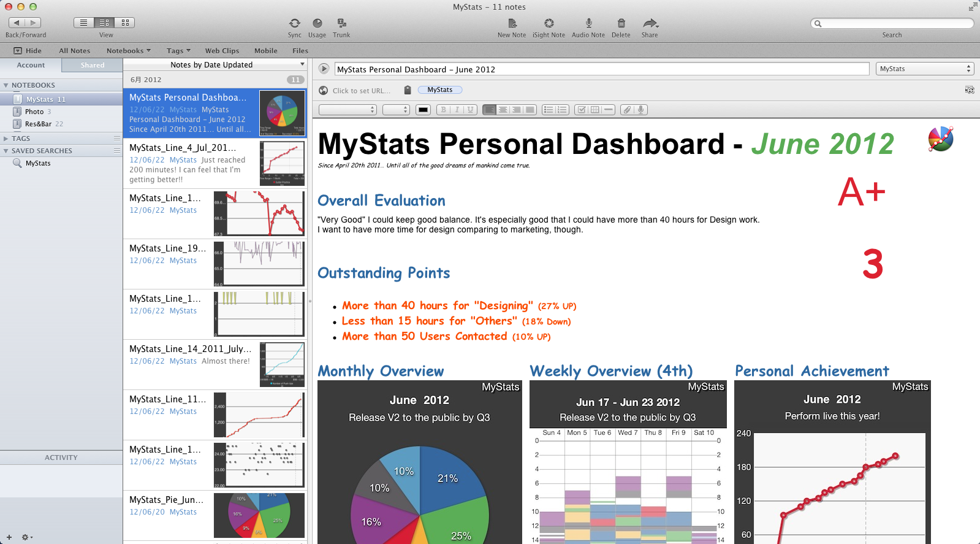Click the Search input field
Screen dimensions: 980x544
point(892,23)
